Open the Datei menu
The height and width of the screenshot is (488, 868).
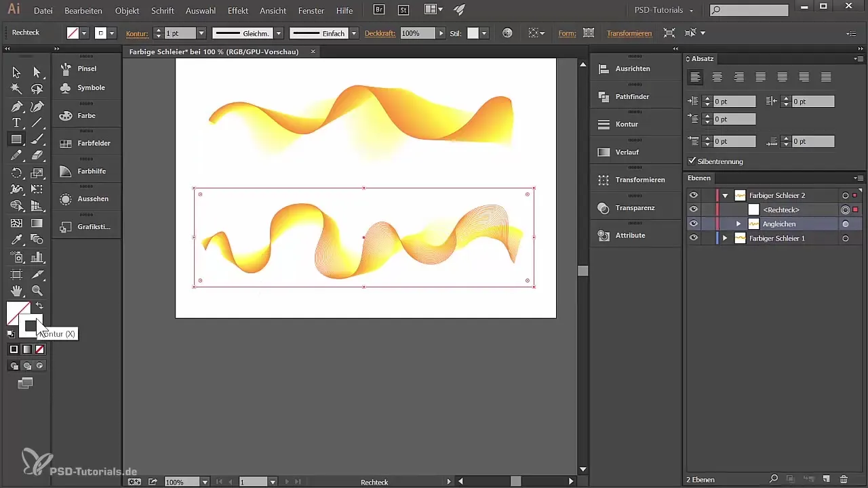pos(43,11)
